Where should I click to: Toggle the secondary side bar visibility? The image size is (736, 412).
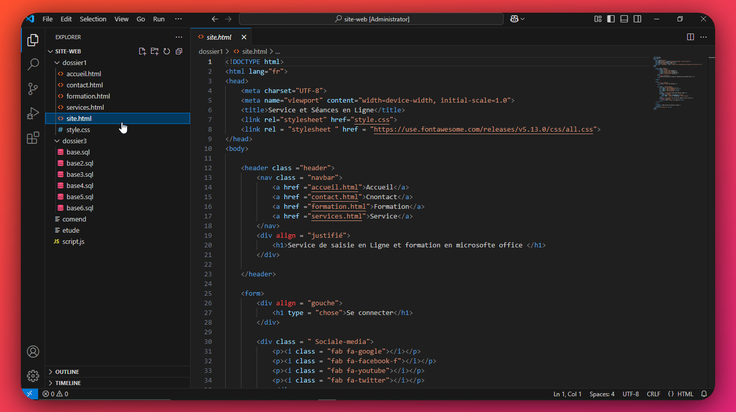(637, 19)
